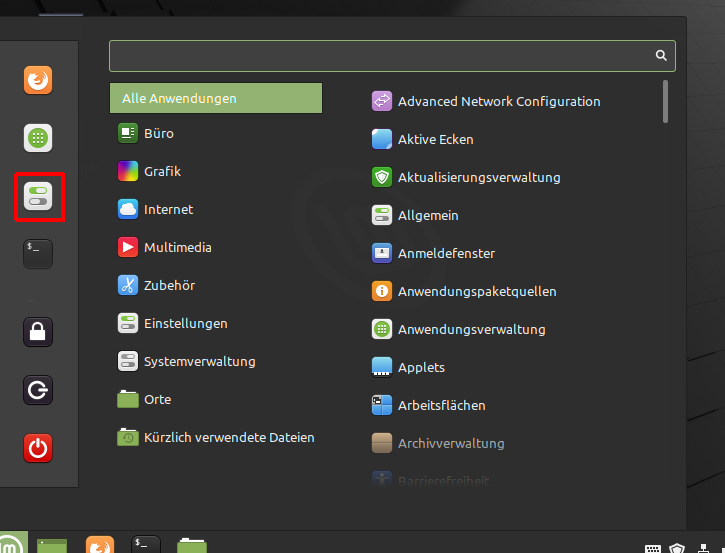Open the Grafik category
The image size is (725, 553).
pyautogui.click(x=216, y=172)
